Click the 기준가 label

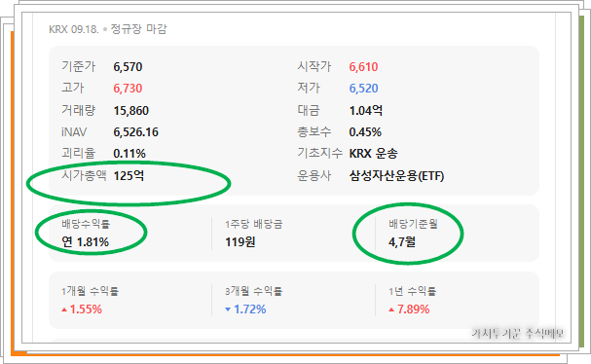coord(79,67)
